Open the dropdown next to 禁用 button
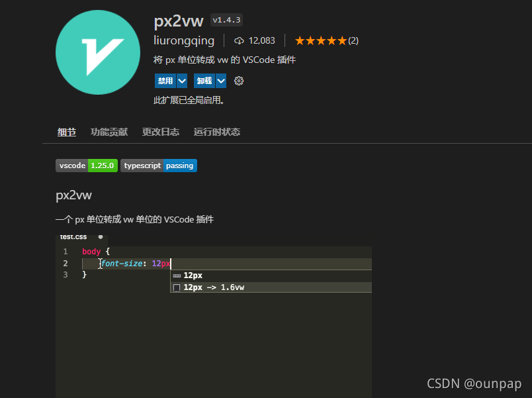The height and width of the screenshot is (398, 532). 181,80
